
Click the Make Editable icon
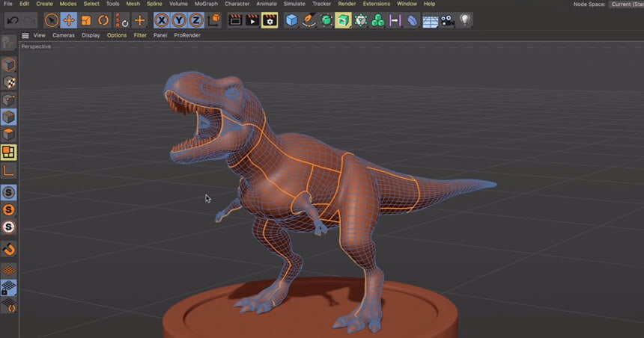pyautogui.click(x=8, y=43)
